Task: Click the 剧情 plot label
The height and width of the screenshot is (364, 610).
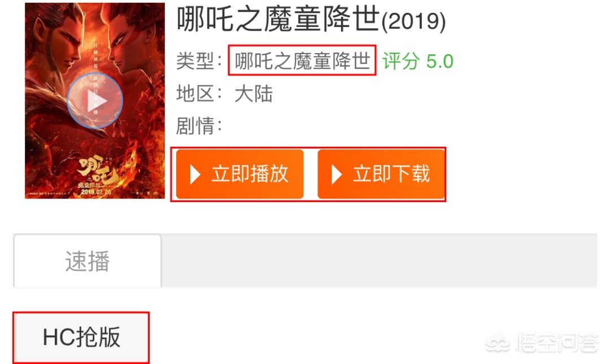Action: coord(199,126)
